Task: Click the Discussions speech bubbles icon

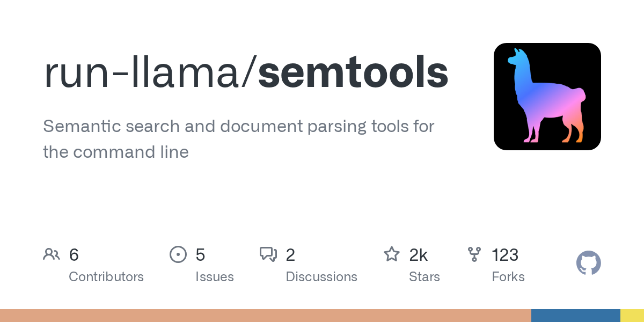Action: (x=268, y=254)
